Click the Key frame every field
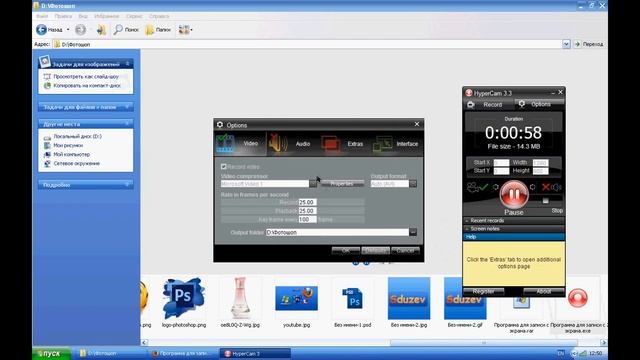Image resolution: width=640 pixels, height=360 pixels. click(x=307, y=220)
